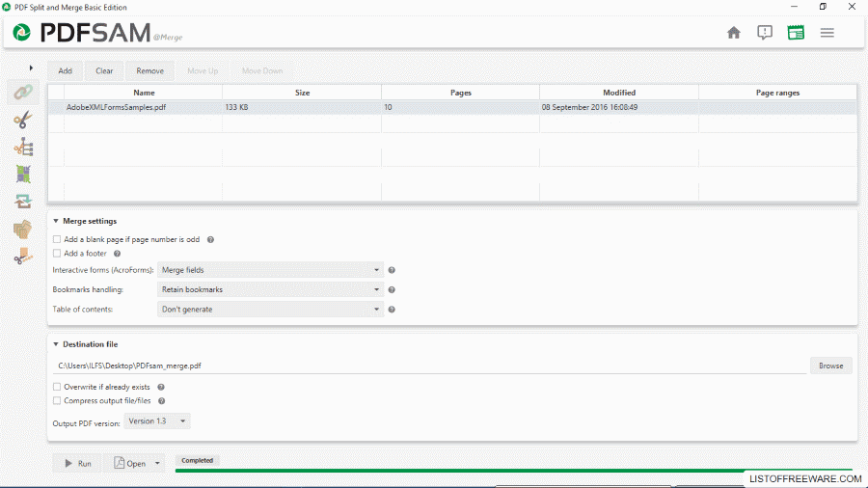Show help for Add a footer
This screenshot has height=488, width=868.
click(117, 254)
